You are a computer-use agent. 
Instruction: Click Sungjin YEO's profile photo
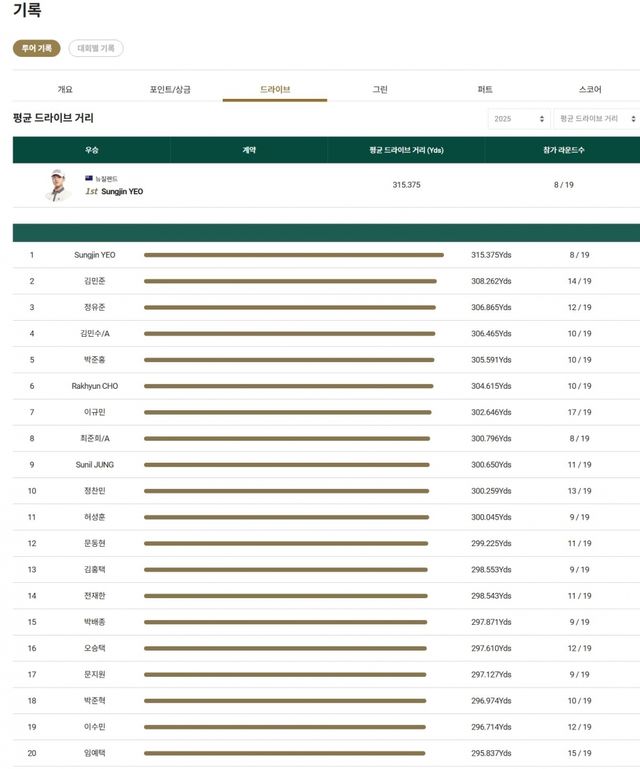pyautogui.click(x=57, y=185)
